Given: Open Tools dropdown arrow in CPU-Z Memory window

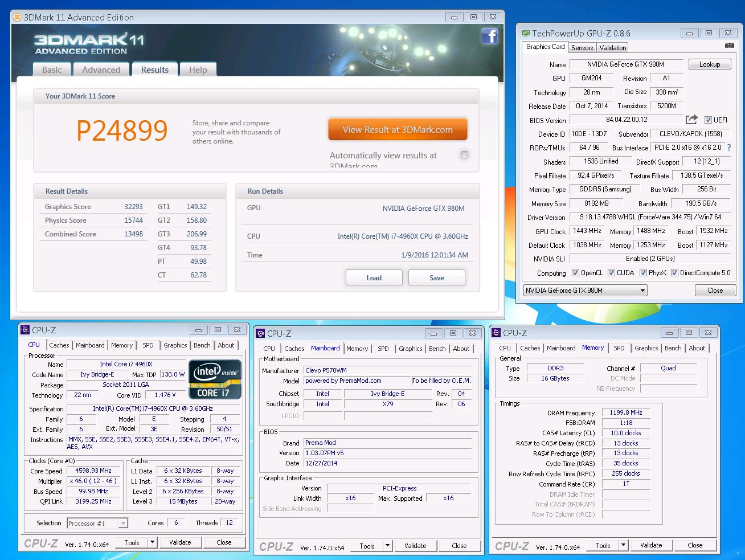Looking at the screenshot, I should pos(623,545).
